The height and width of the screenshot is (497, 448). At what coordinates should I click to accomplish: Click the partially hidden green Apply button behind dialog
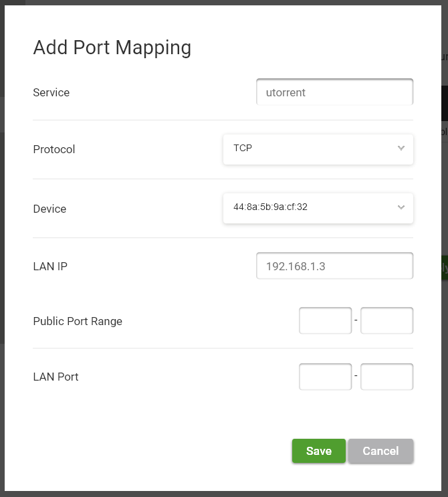click(445, 268)
